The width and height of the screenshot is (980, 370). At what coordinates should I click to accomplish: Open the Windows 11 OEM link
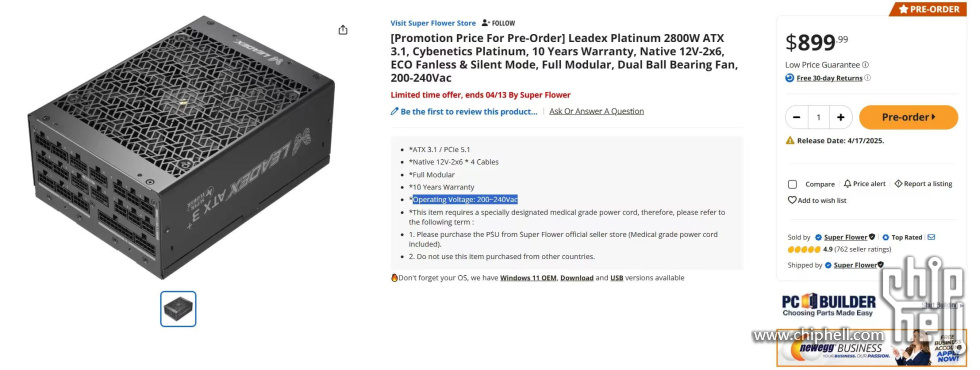pyautogui.click(x=528, y=278)
